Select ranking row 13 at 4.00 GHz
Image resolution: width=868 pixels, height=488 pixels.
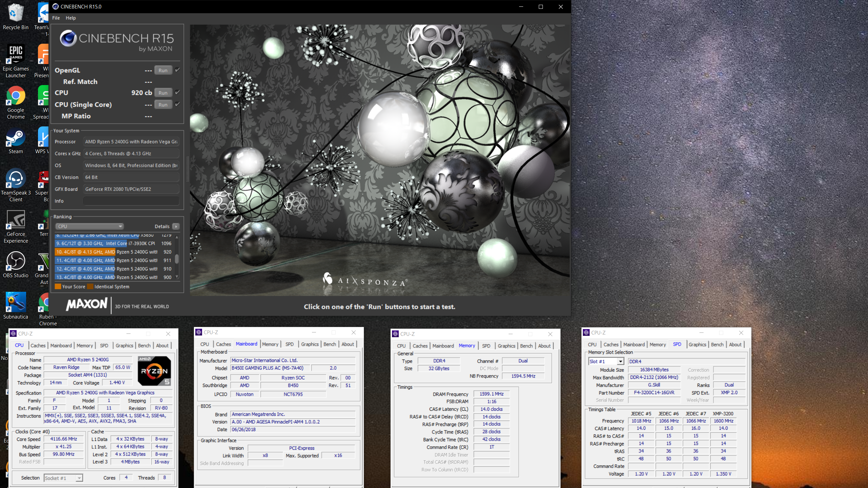click(x=114, y=277)
